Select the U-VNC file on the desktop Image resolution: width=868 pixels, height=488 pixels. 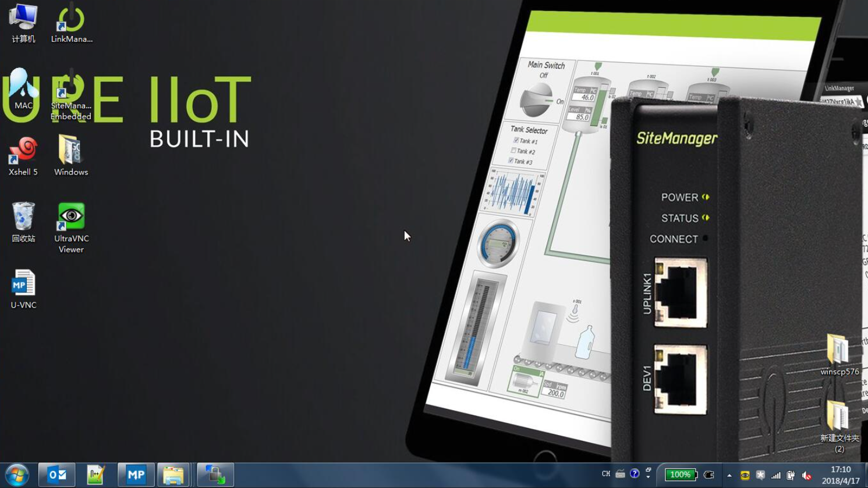[x=23, y=289]
